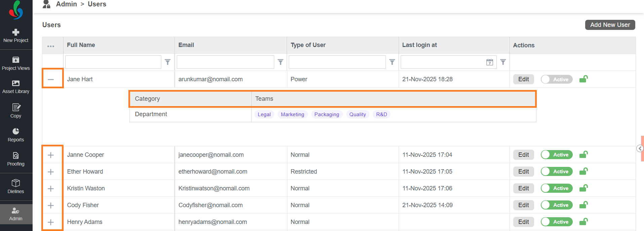Click the Add New User button

tap(610, 25)
